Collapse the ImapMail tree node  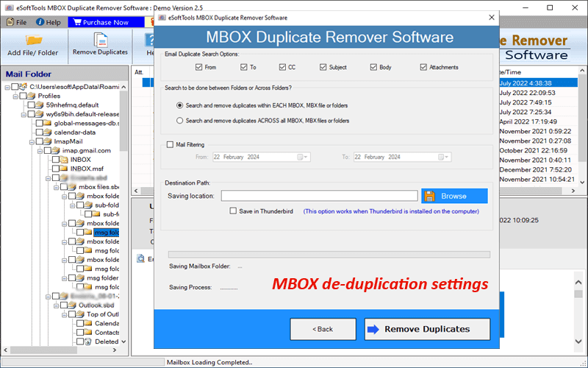32,141
